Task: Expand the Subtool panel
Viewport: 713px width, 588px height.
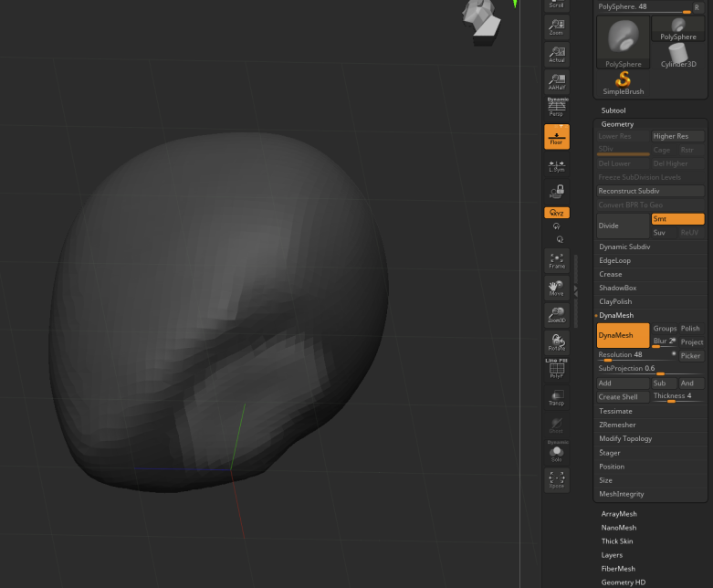Action: coord(613,110)
